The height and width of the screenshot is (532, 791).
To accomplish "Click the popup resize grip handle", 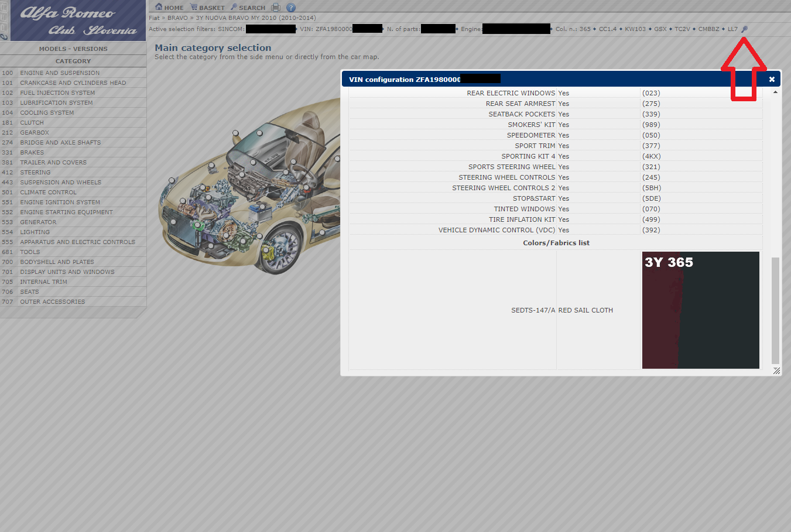I will [x=776, y=370].
